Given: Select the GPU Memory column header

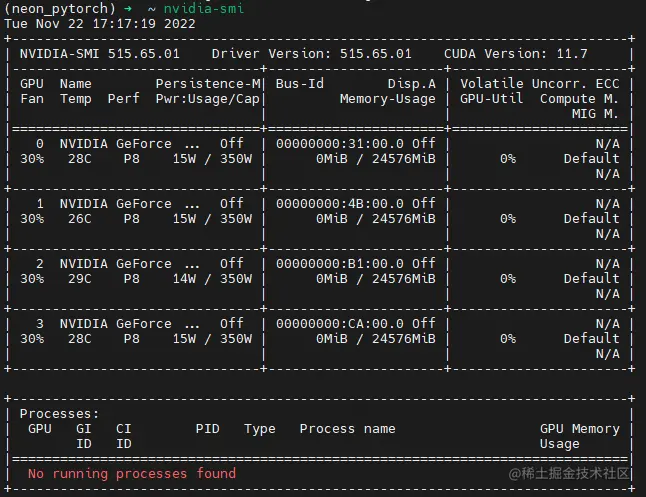Looking at the screenshot, I should pos(580,429).
